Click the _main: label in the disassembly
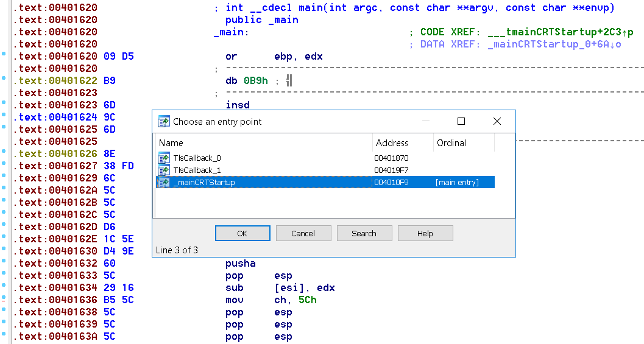Screen dimensions: 644x344 [232, 32]
